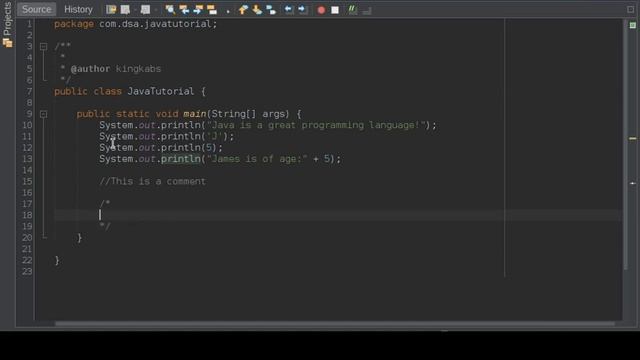The image size is (640, 360).
Task: Switch to the History view tab
Action: coord(78,9)
